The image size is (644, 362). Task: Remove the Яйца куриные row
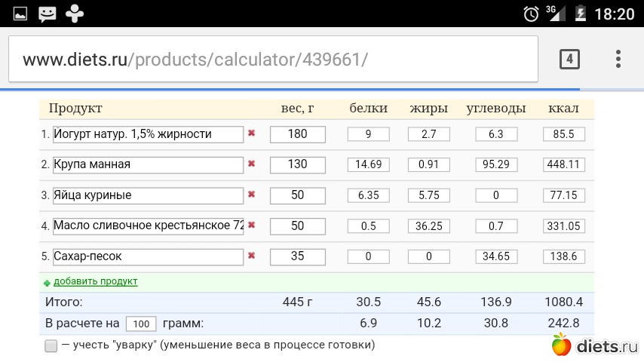tap(252, 195)
